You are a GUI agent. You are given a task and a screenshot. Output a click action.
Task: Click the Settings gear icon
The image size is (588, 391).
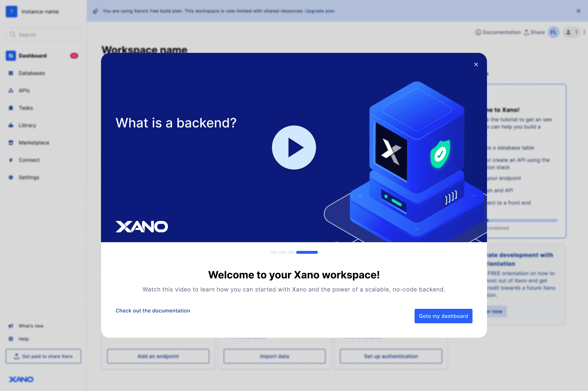click(x=11, y=177)
